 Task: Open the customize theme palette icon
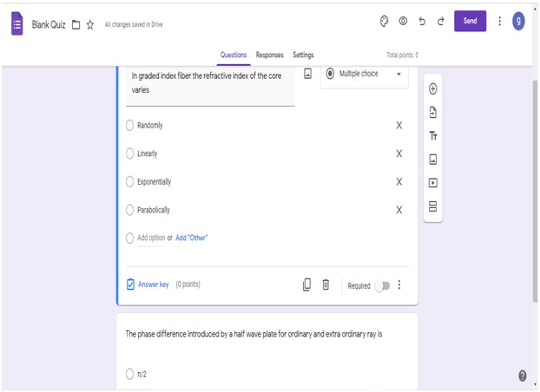[385, 21]
